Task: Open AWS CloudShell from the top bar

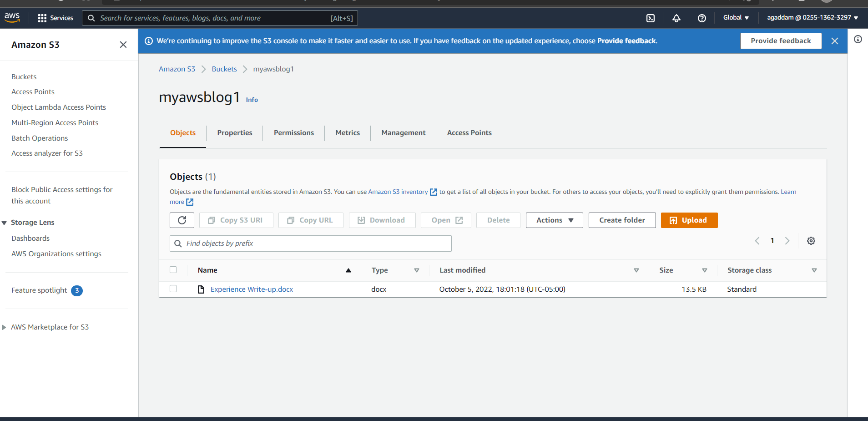Action: (x=650, y=18)
